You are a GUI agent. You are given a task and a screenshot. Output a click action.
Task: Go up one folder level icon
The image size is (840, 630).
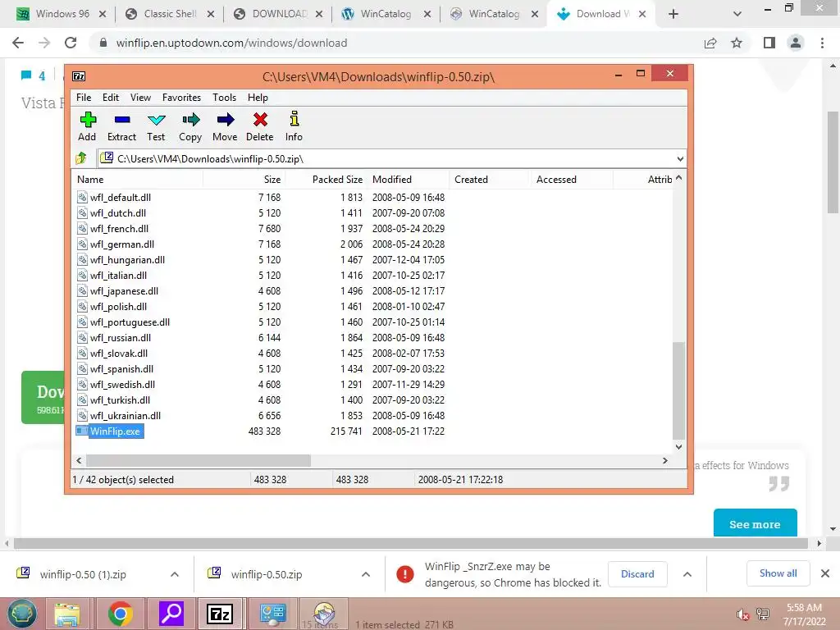click(x=81, y=158)
